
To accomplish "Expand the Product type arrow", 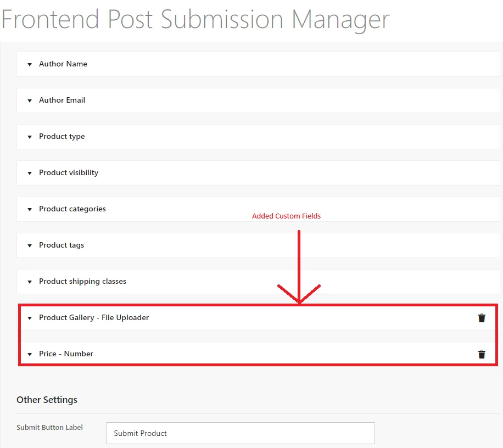I will [x=30, y=137].
